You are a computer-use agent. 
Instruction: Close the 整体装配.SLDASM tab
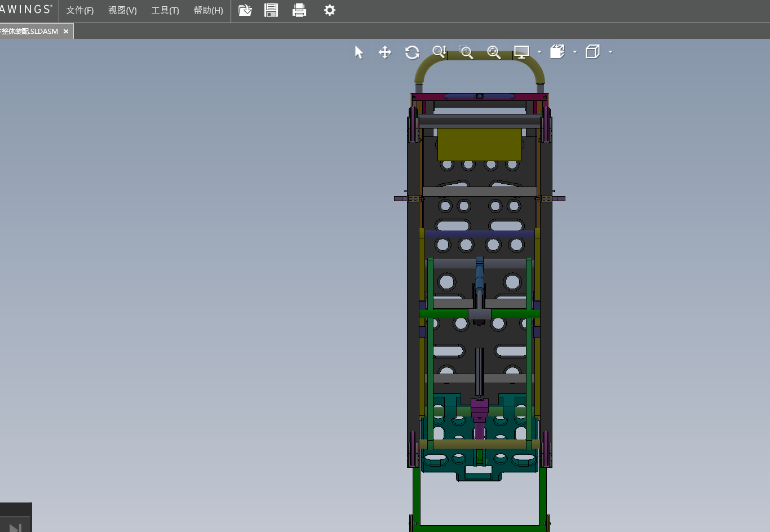coord(66,32)
